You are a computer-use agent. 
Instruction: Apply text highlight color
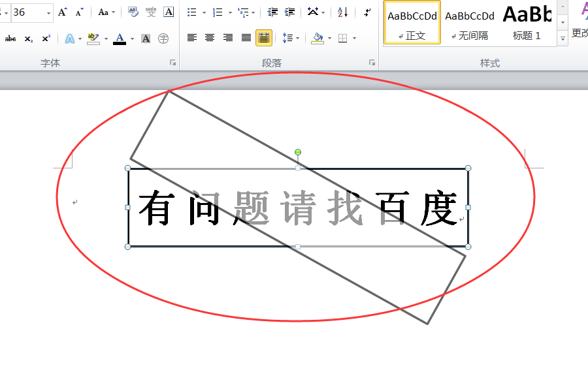[93, 39]
